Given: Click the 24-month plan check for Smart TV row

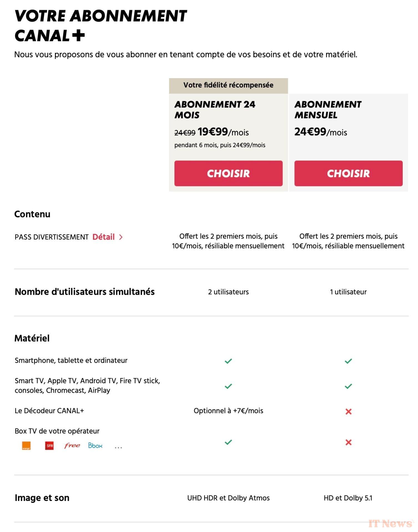Looking at the screenshot, I should (228, 386).
